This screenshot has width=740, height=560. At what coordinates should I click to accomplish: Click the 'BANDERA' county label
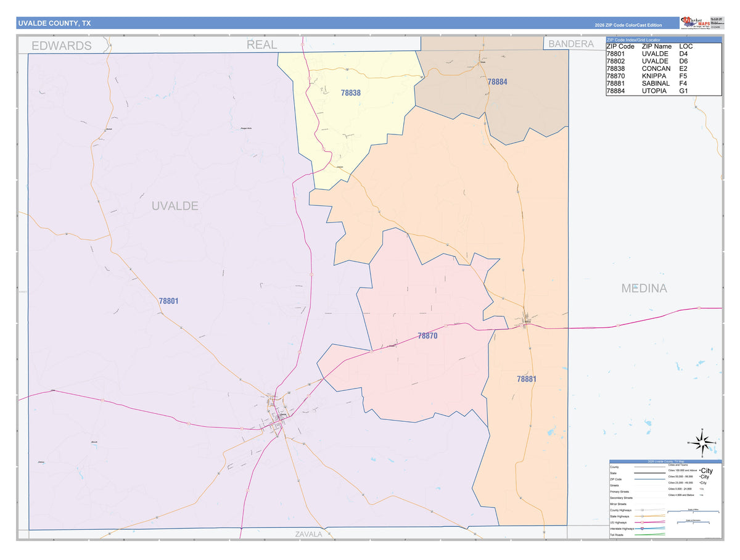571,44
